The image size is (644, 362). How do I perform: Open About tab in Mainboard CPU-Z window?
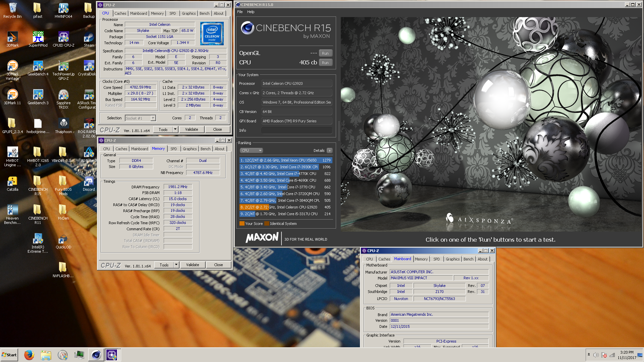[483, 259]
